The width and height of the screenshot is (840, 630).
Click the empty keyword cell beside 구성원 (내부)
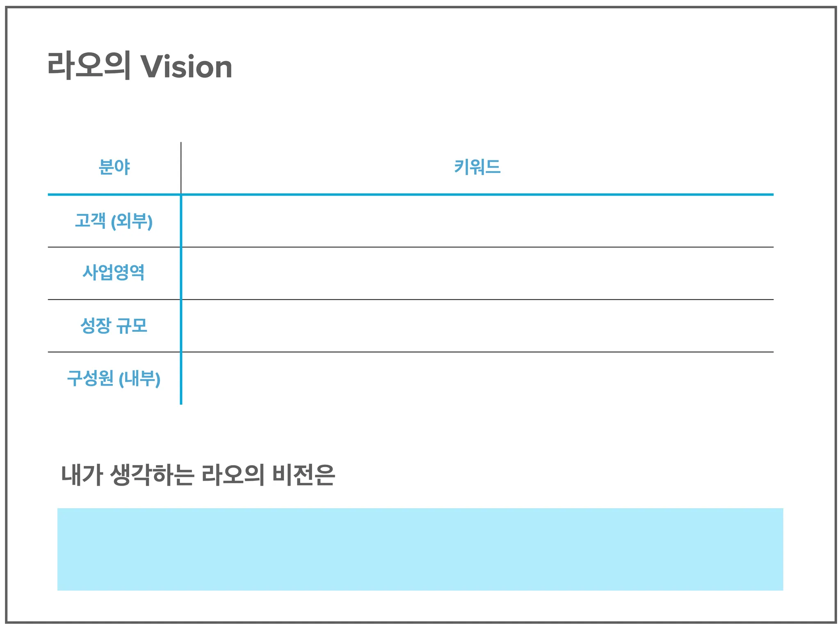pos(478,378)
